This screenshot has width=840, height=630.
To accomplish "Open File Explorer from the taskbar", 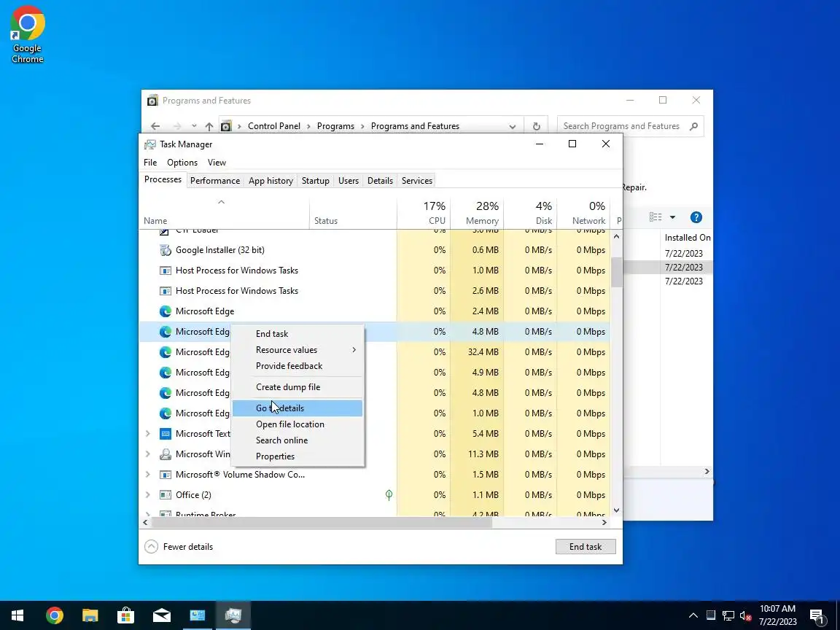I will point(90,615).
